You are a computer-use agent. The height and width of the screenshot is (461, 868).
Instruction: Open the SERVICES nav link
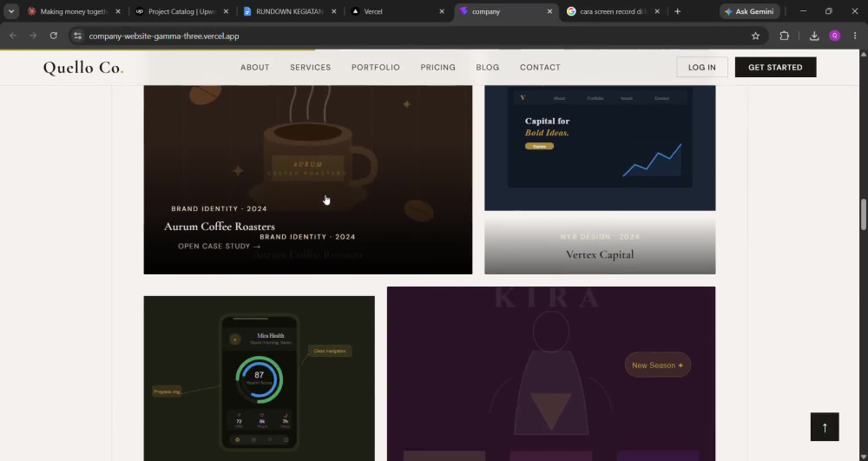click(x=310, y=68)
